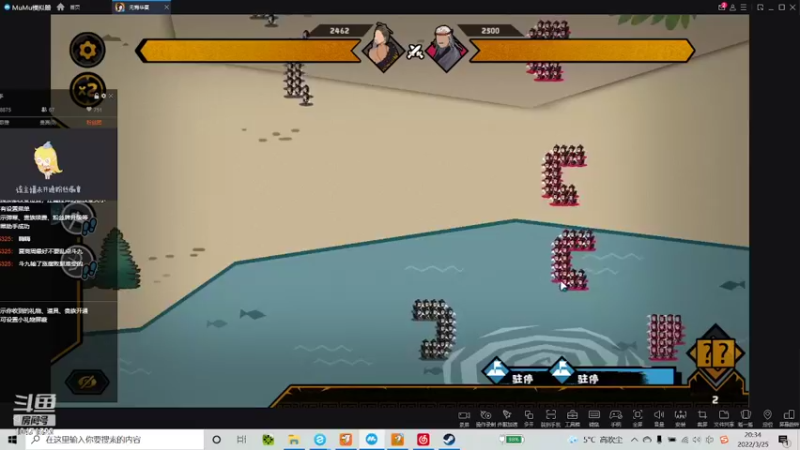Open MuMu user account icon
The height and width of the screenshot is (450, 800).
point(733,7)
